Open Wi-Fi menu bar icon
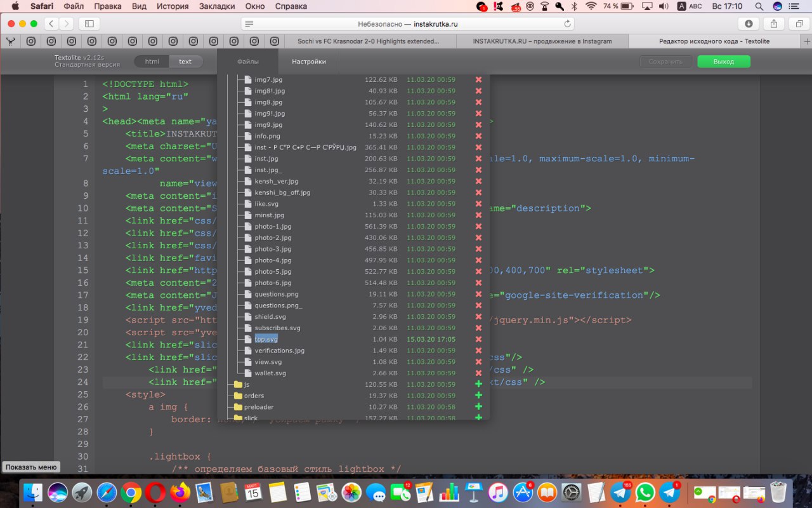The height and width of the screenshot is (508, 812). [591, 6]
